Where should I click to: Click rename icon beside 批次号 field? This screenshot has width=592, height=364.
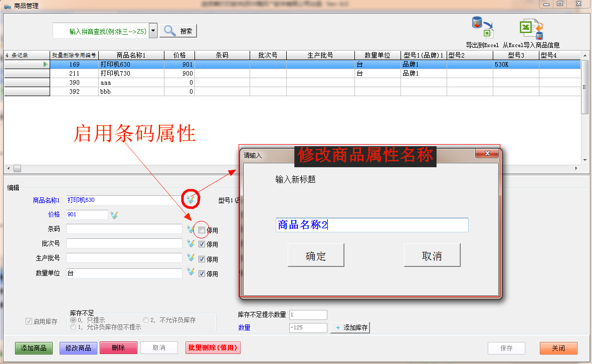pos(190,244)
